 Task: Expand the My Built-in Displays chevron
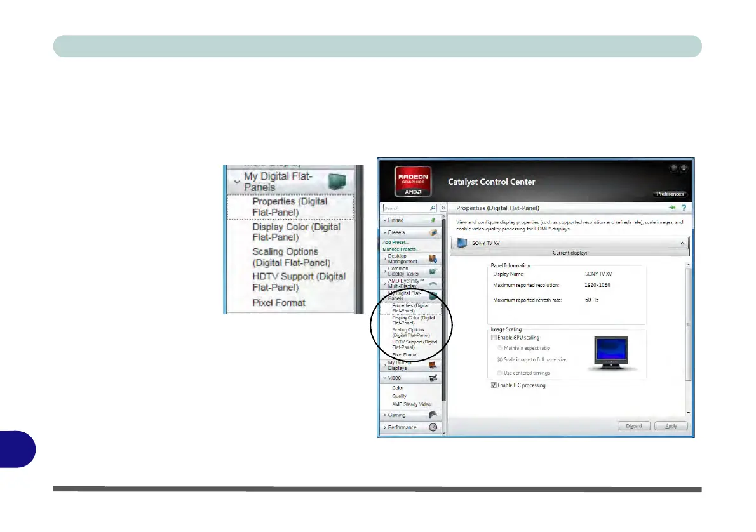click(385, 365)
